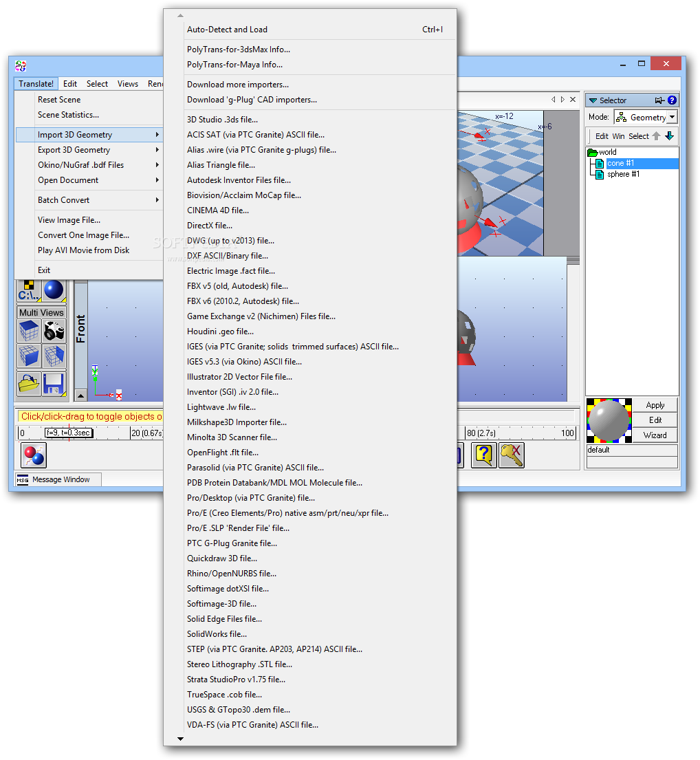Click the C:\ file browser toolbar icon
Image resolution: width=700 pixels, height=760 pixels.
tap(29, 290)
